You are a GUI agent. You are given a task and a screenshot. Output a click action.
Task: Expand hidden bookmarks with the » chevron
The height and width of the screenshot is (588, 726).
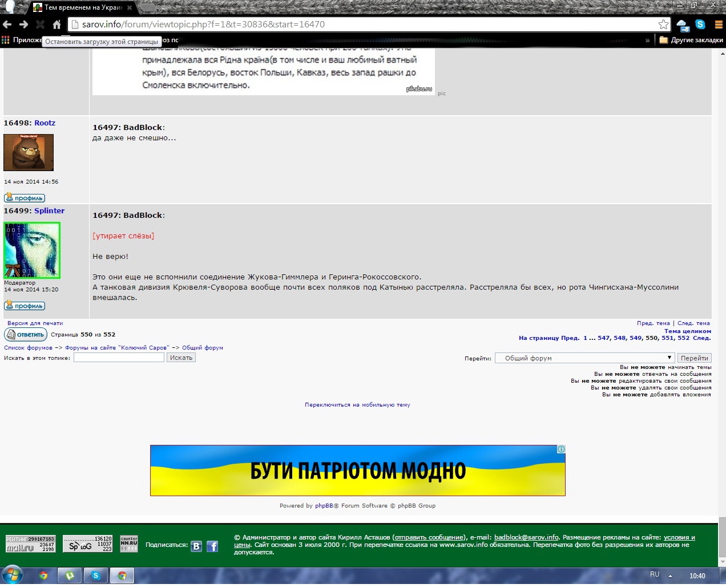(x=647, y=40)
